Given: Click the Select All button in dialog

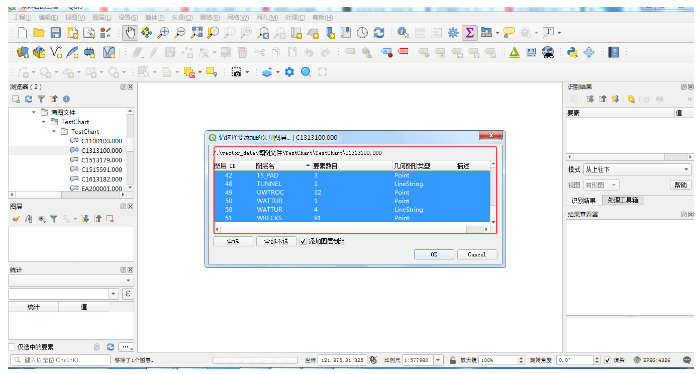Looking at the screenshot, I should point(233,241).
